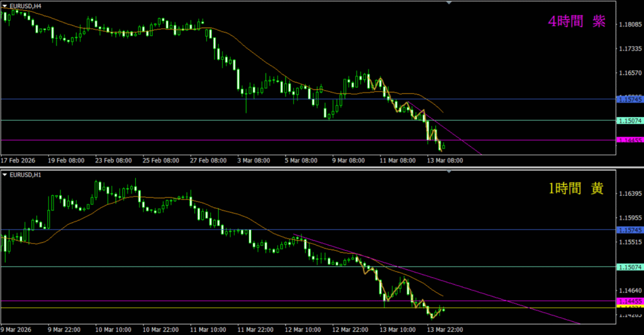Click the 1.18085 level on H4 price scale
The height and width of the screenshot is (335, 644).
[629, 25]
